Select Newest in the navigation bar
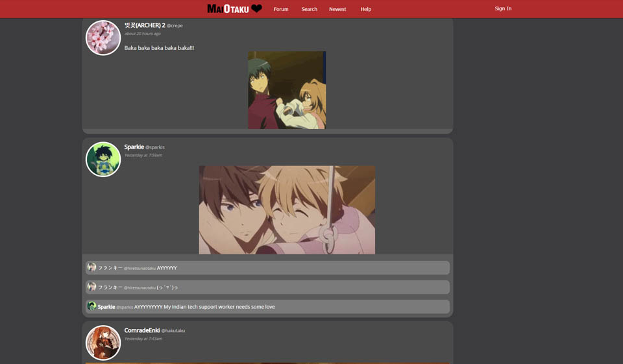The image size is (623, 364). (337, 9)
